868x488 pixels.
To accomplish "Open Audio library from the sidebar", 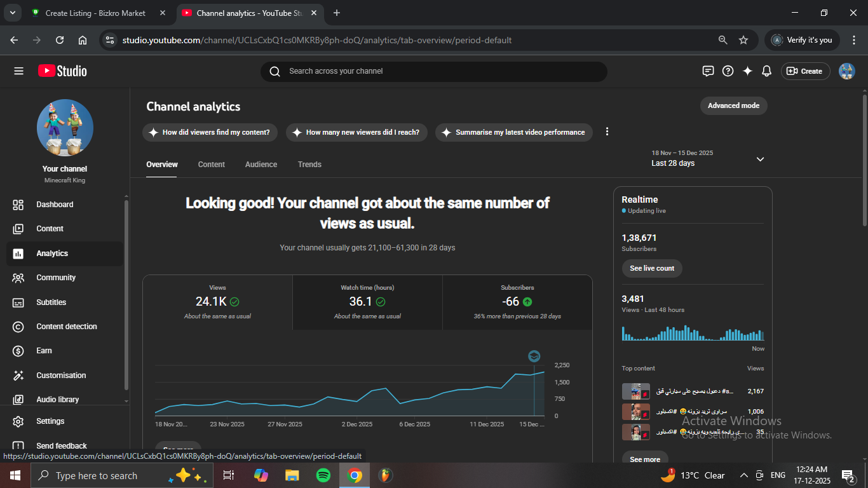I will pos(57,400).
